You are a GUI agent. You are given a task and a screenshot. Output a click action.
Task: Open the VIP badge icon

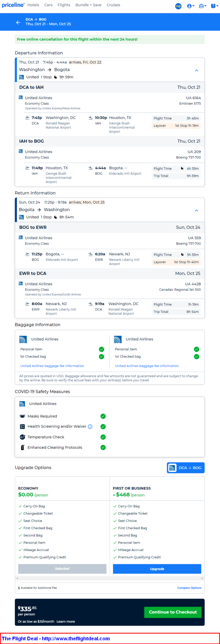click(178, 6)
